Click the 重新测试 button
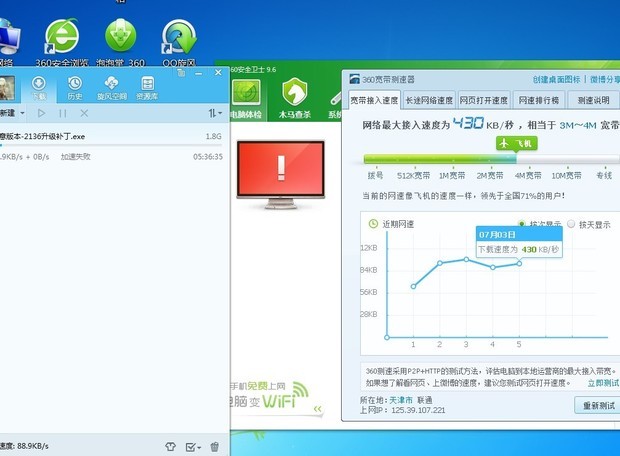 pyautogui.click(x=599, y=405)
